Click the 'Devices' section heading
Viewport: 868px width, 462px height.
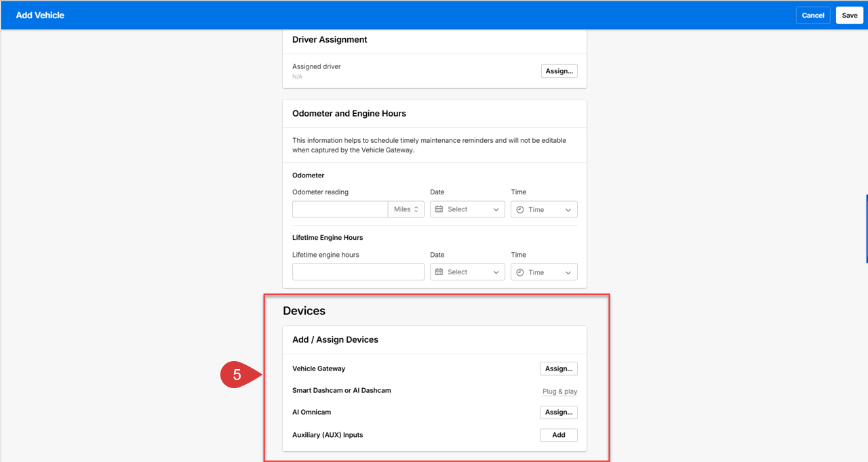(x=304, y=311)
